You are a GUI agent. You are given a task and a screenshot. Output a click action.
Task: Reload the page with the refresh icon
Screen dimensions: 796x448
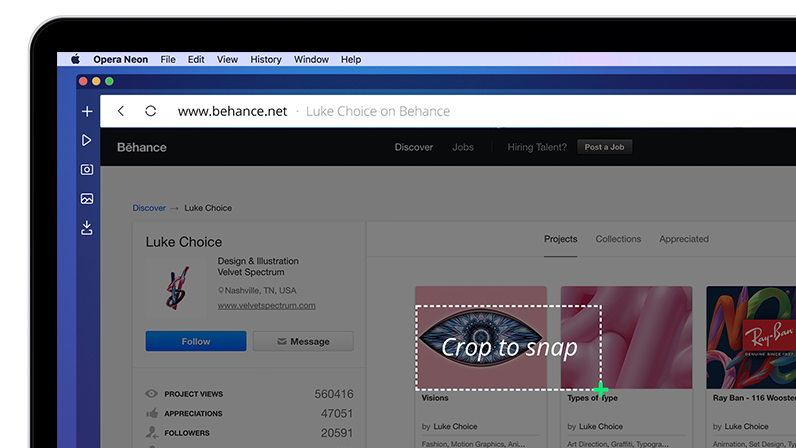[x=150, y=111]
